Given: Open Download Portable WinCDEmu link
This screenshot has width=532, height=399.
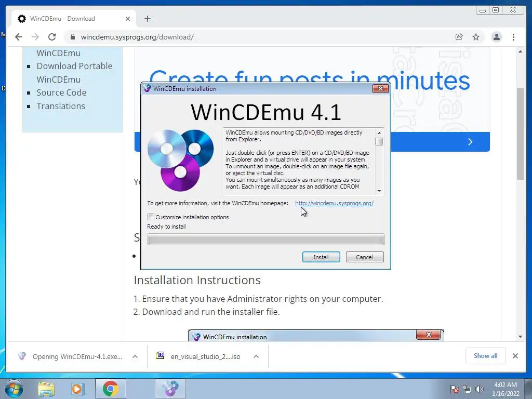Looking at the screenshot, I should coord(74,73).
